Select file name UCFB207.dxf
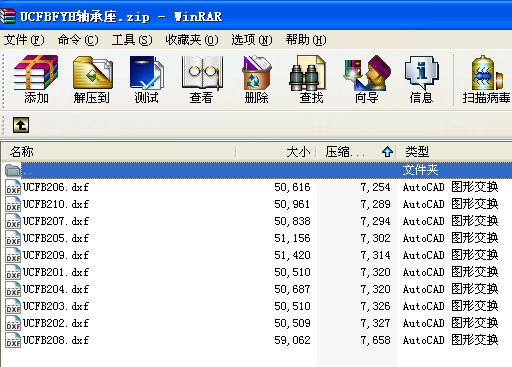This screenshot has width=512, height=367. pyautogui.click(x=56, y=221)
